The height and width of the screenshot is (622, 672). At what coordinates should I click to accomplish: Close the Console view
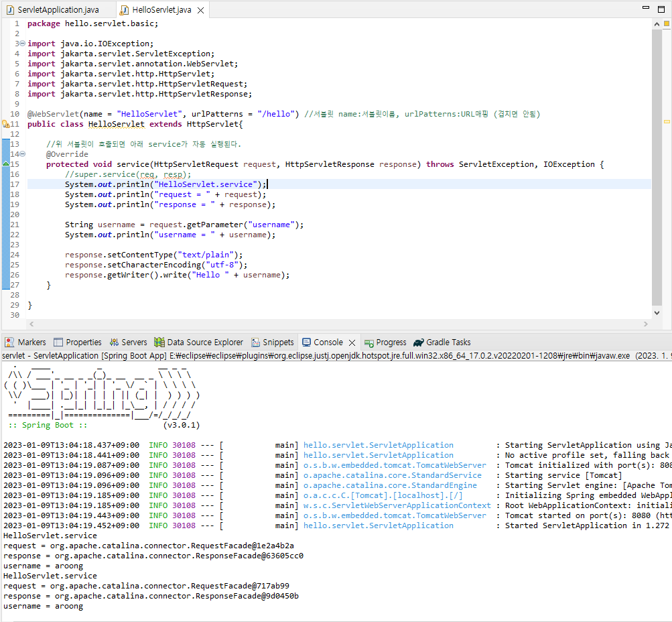click(x=352, y=343)
